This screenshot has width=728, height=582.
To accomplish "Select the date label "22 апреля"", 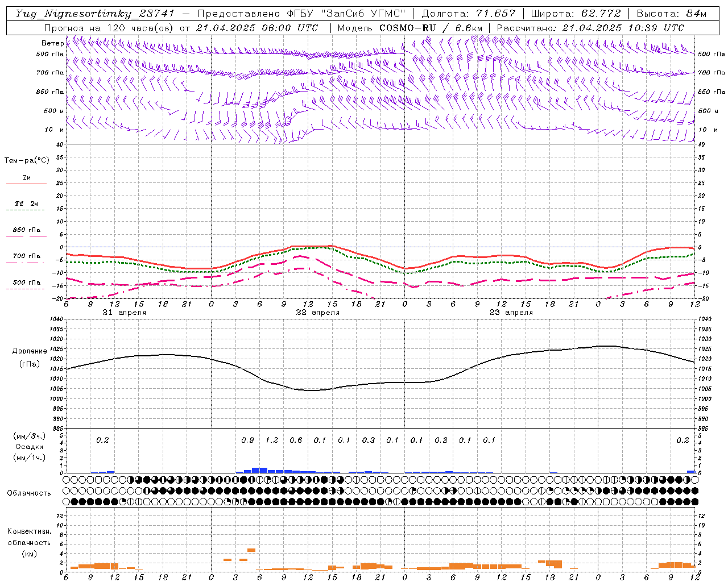I will [x=317, y=313].
